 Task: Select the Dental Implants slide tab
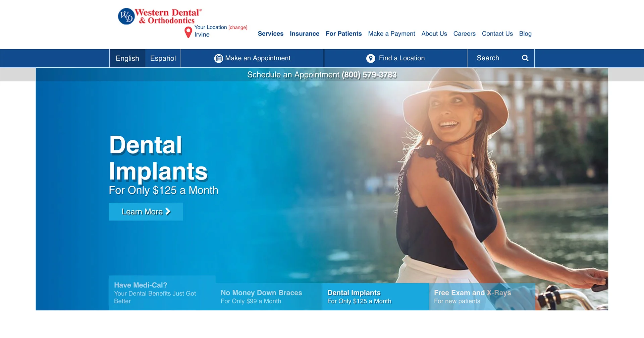(375, 297)
